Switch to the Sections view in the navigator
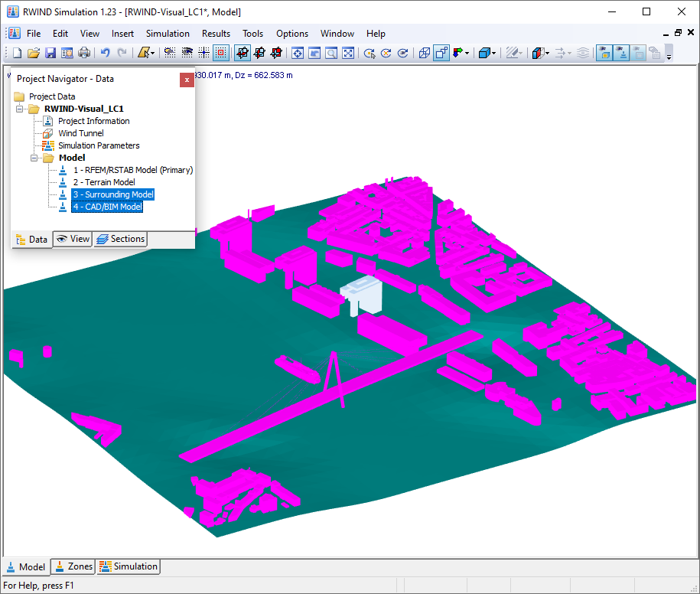The height and width of the screenshot is (594, 700). [x=120, y=239]
